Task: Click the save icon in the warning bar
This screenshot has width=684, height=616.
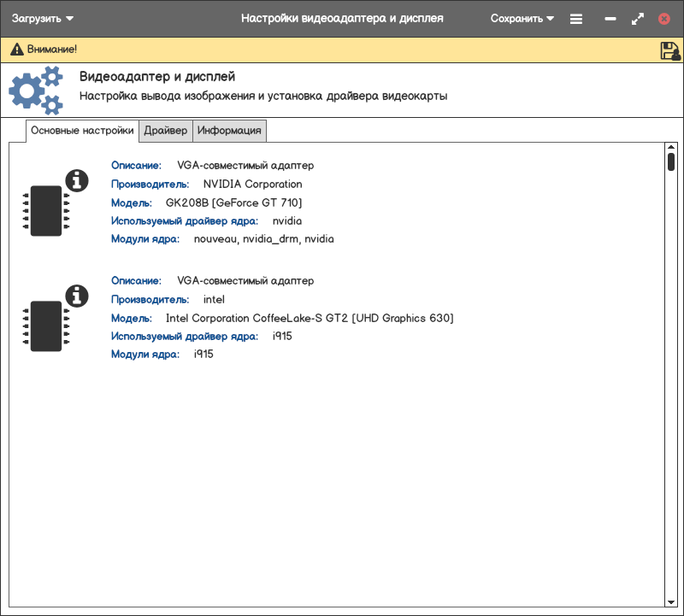Action: click(669, 50)
